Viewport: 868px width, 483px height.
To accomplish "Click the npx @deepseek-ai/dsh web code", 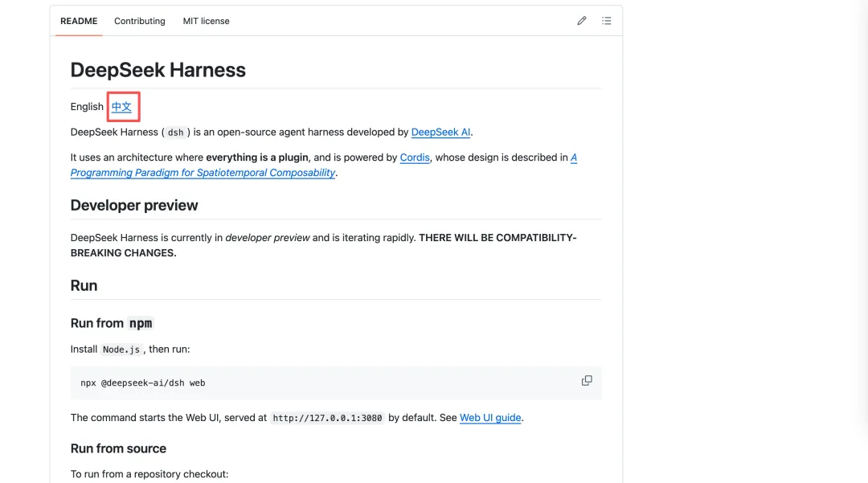I will coord(143,383).
